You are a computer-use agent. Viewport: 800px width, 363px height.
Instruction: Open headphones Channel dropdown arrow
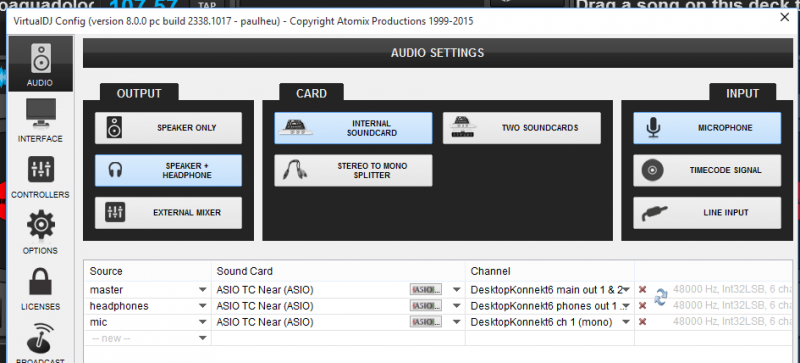[x=627, y=306]
